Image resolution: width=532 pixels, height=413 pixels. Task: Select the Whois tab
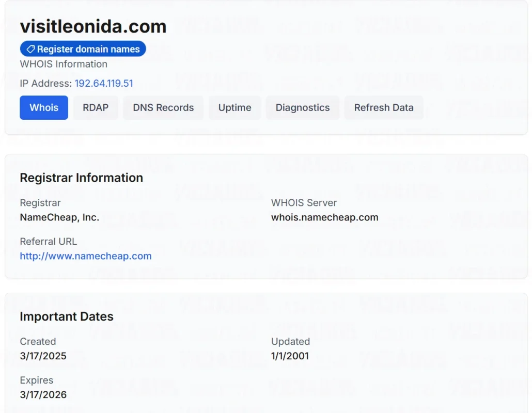coord(44,107)
